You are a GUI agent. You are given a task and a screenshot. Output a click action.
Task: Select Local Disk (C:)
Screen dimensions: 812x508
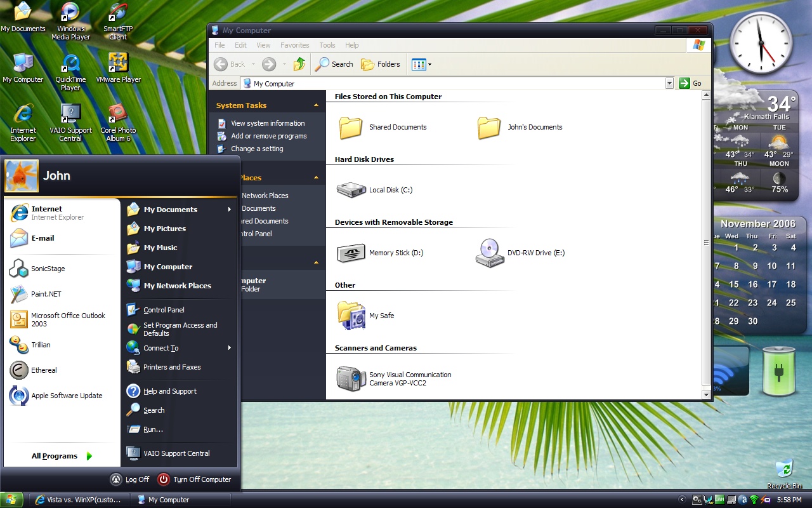coord(374,190)
